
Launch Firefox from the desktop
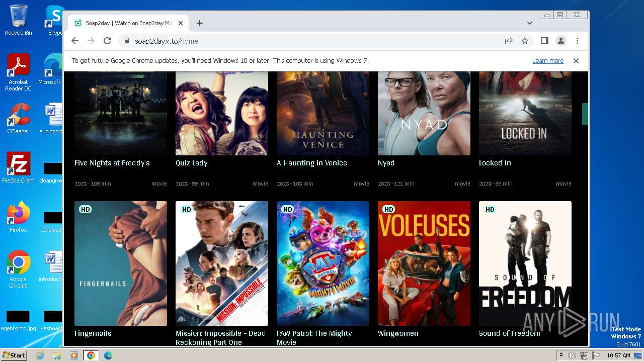click(18, 217)
